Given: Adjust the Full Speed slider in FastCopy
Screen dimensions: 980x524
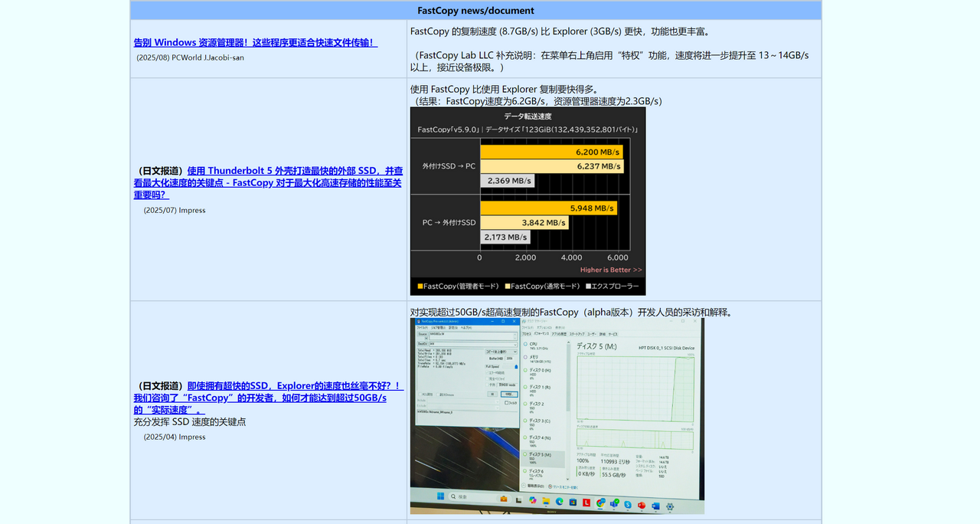Looking at the screenshot, I should (515, 366).
